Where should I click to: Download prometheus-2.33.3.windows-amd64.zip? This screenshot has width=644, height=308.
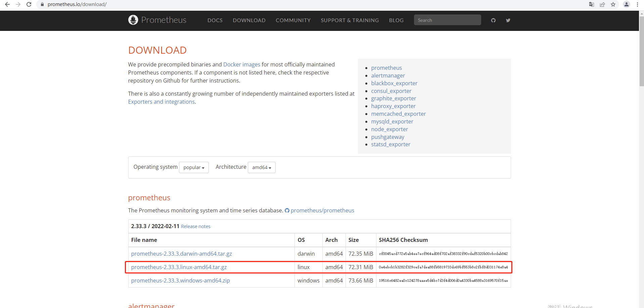tap(180, 280)
